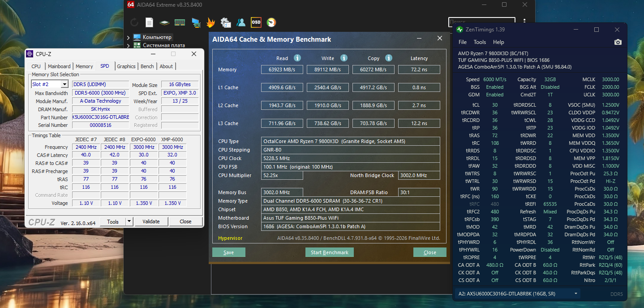The image size is (644, 308).
Task: Click the user silhouette icon in AIDA64 toolbar
Action: (x=241, y=22)
